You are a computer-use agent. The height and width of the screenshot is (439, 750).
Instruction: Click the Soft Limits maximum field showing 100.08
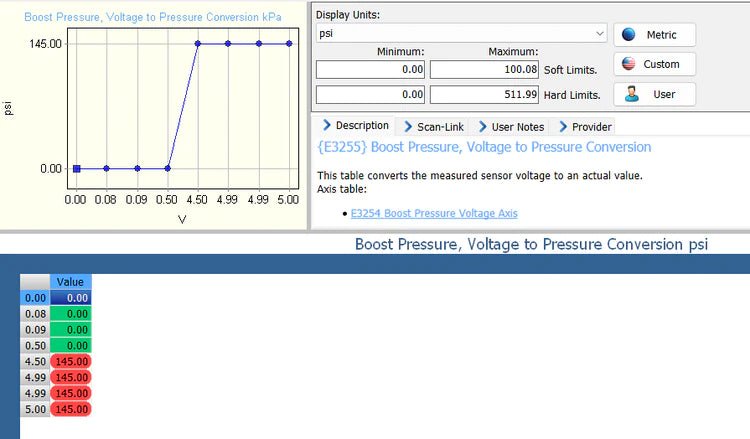[486, 70]
